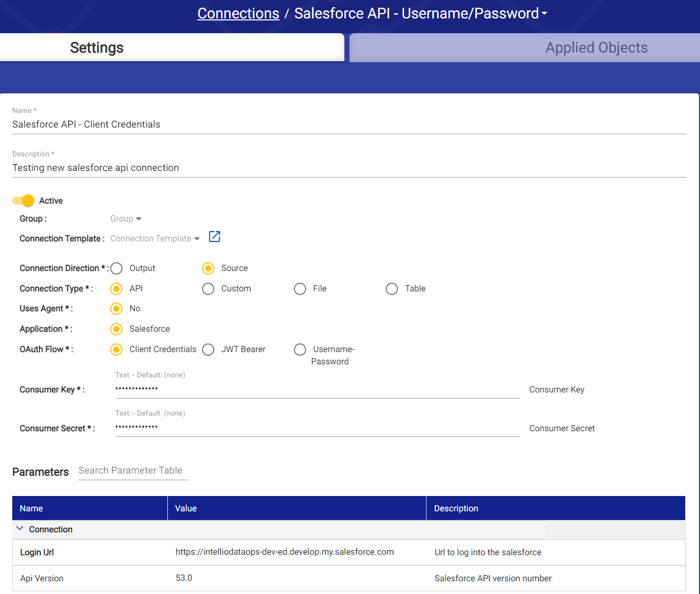This screenshot has height=594, width=700.
Task: Select JWT Bearer OAuth flow
Action: pos(208,350)
